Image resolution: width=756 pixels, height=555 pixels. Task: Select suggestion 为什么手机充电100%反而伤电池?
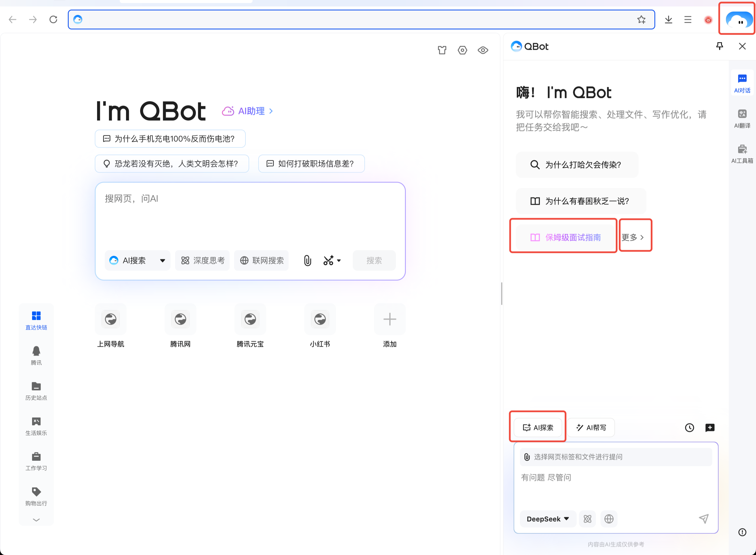coord(170,139)
